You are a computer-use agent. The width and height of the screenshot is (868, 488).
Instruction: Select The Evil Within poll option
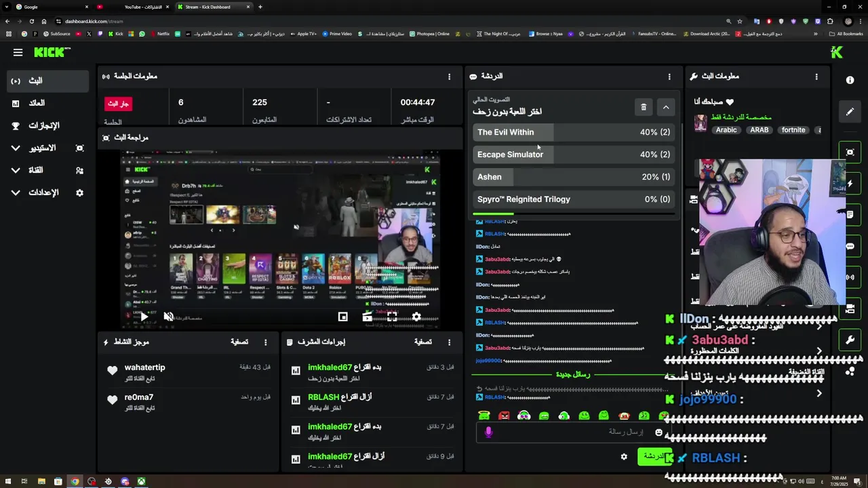click(574, 132)
